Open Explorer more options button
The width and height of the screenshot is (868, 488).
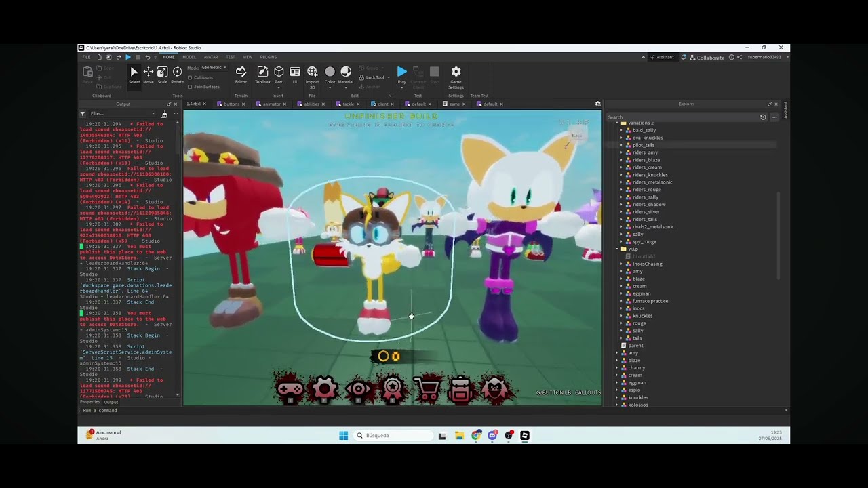pyautogui.click(x=774, y=117)
